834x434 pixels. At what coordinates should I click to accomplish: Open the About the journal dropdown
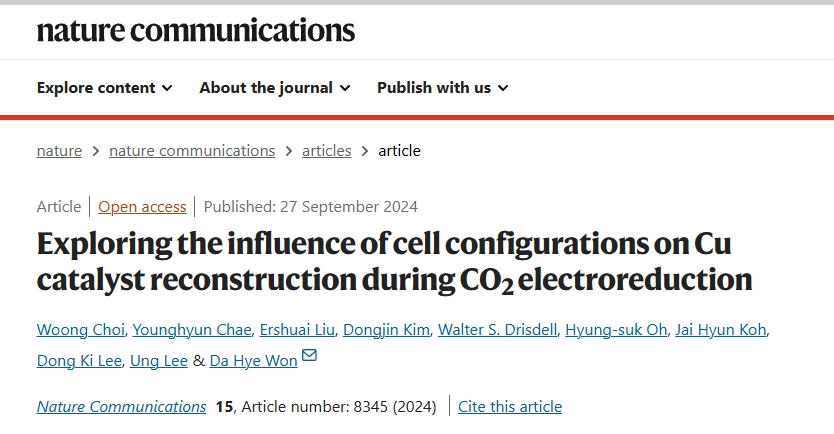click(x=275, y=88)
